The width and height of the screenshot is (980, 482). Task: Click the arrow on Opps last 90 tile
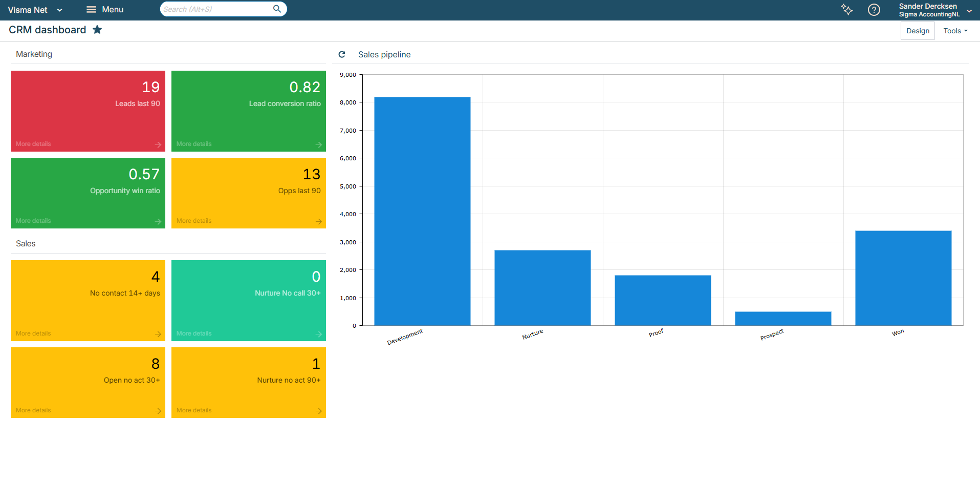[x=318, y=221]
